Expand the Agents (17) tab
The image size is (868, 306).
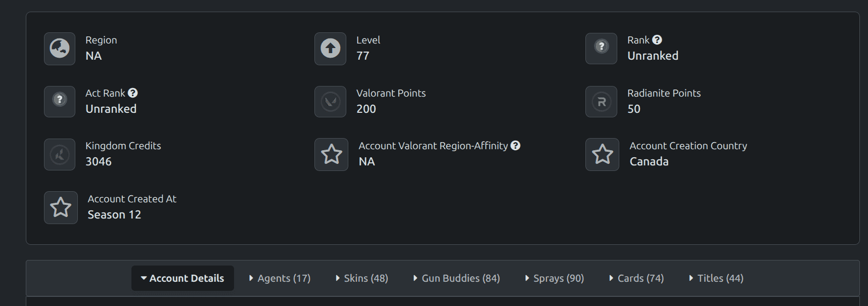pyautogui.click(x=280, y=278)
